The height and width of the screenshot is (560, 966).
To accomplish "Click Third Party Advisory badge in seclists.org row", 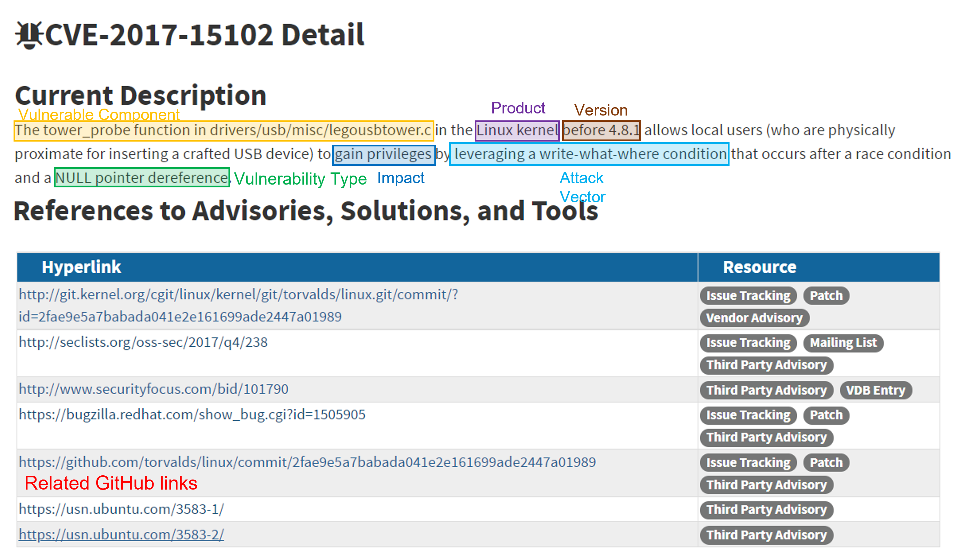I will coord(766,365).
